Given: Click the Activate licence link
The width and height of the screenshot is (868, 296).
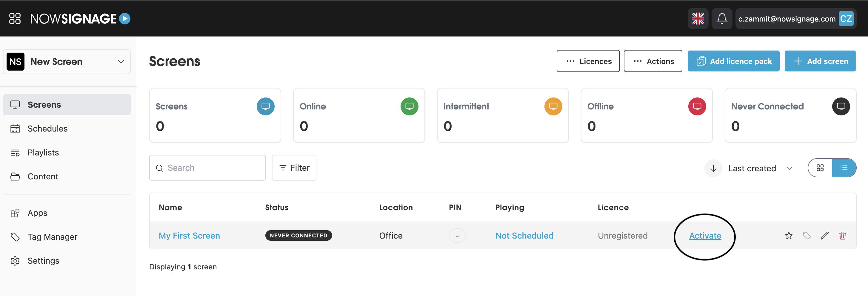Looking at the screenshot, I should tap(705, 236).
